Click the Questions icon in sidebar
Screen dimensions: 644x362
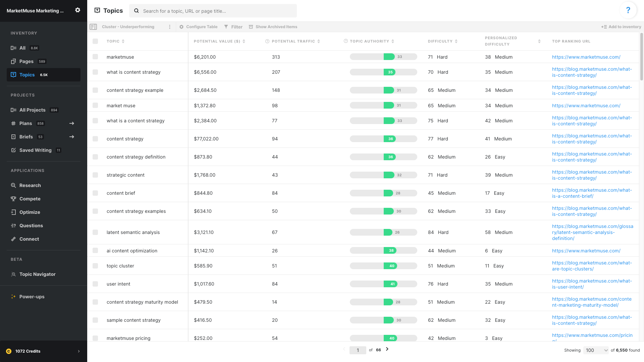click(x=13, y=226)
